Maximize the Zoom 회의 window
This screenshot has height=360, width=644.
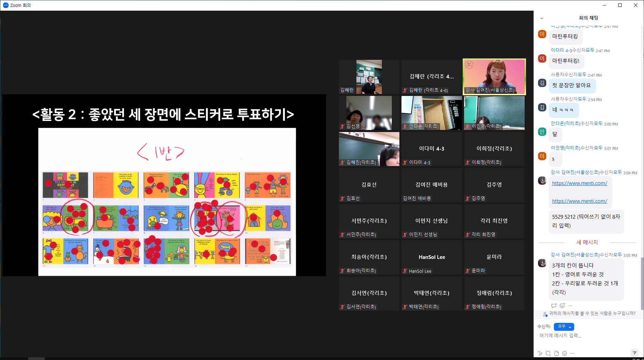[x=620, y=5]
